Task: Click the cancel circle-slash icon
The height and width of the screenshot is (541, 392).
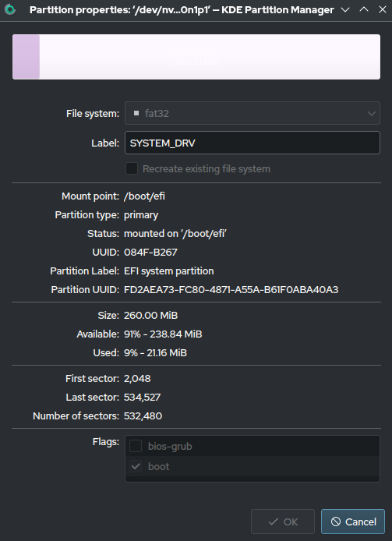Action: (x=336, y=522)
